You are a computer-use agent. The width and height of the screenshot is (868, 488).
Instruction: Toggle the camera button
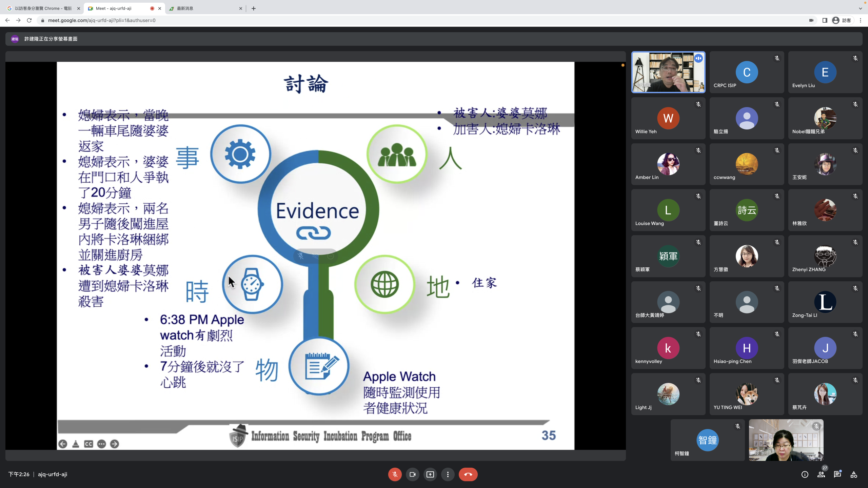412,474
